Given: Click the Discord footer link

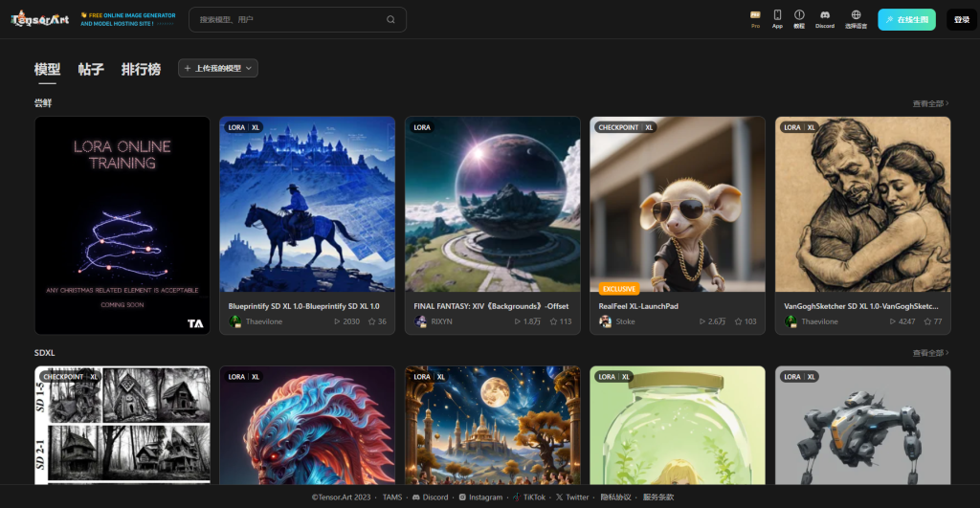Looking at the screenshot, I should click(x=430, y=497).
